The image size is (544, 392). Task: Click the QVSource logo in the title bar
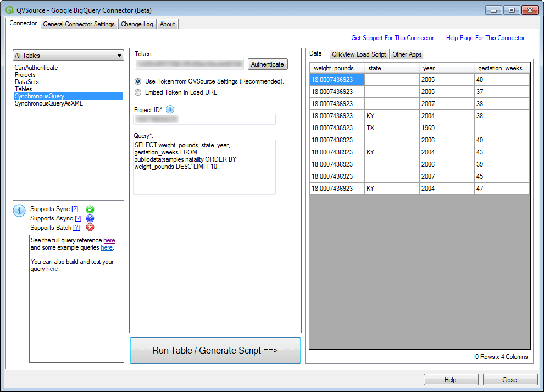(10, 10)
